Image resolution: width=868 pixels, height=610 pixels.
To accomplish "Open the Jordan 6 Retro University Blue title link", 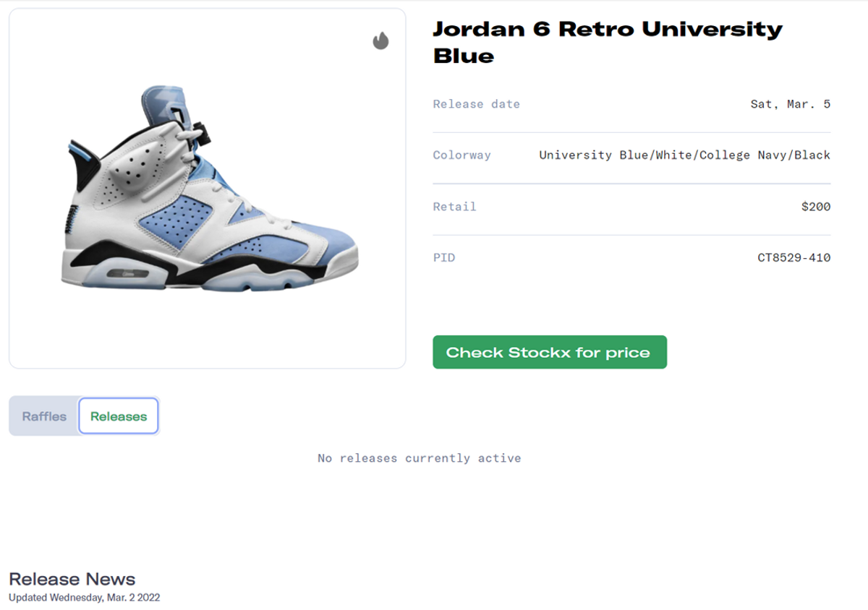I will coord(608,42).
